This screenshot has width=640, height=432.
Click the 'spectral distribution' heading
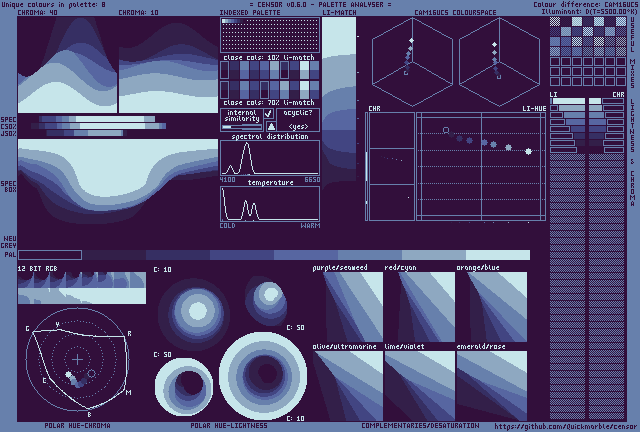pyautogui.click(x=270, y=136)
